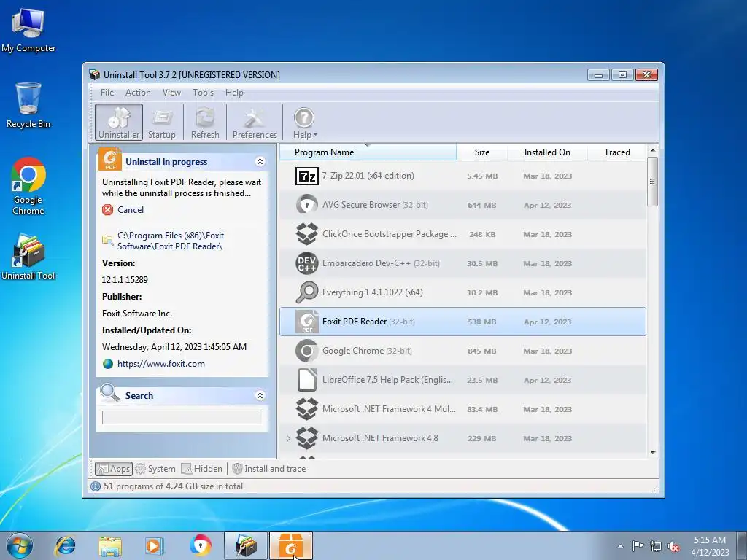Select the LibreOffice 7.5 Help Pack icon
Image resolution: width=747 pixels, height=560 pixels.
pyautogui.click(x=307, y=380)
